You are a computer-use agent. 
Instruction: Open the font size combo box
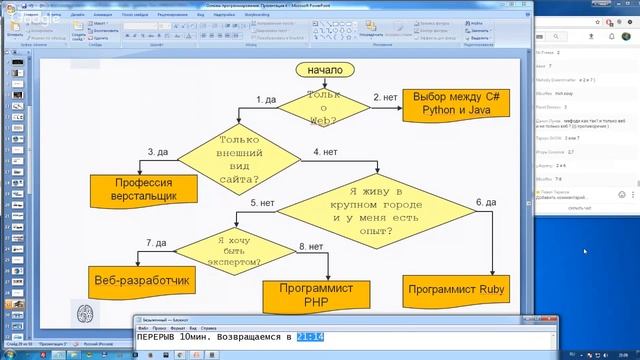(x=164, y=26)
